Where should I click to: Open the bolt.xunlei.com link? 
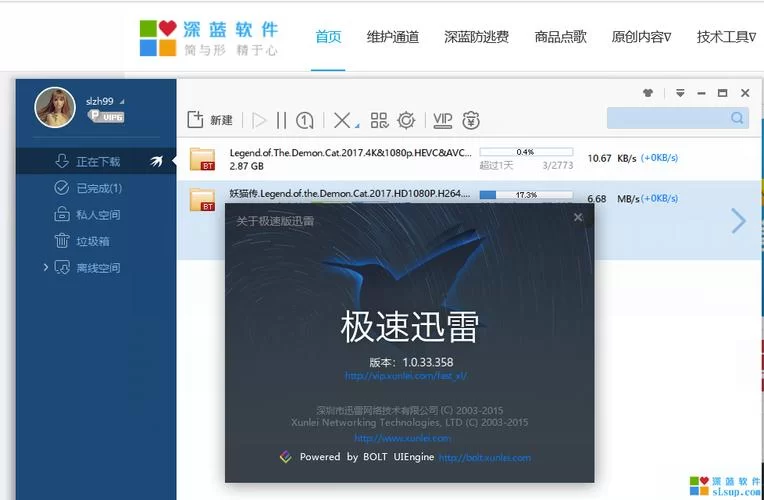point(485,458)
